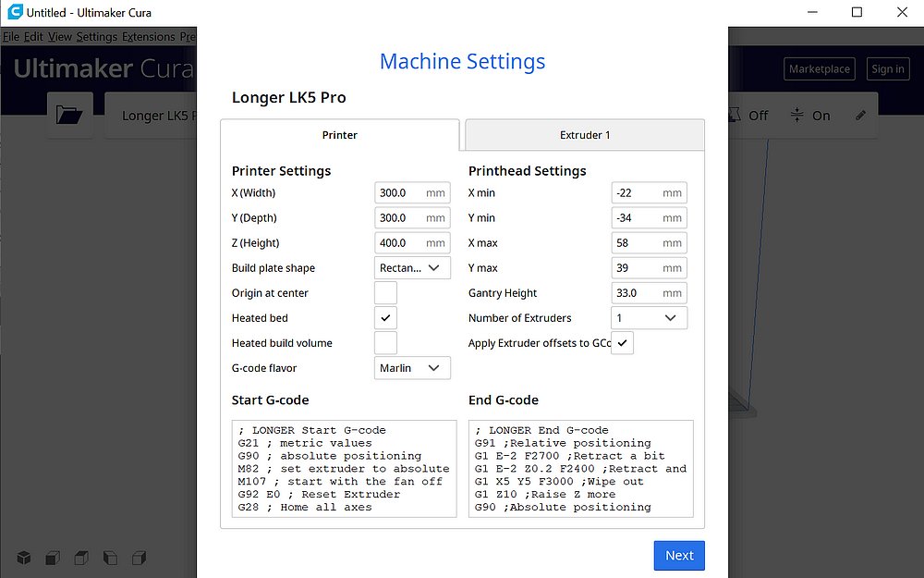Click the Longer LK5 printer selector in toolbar

(151, 116)
